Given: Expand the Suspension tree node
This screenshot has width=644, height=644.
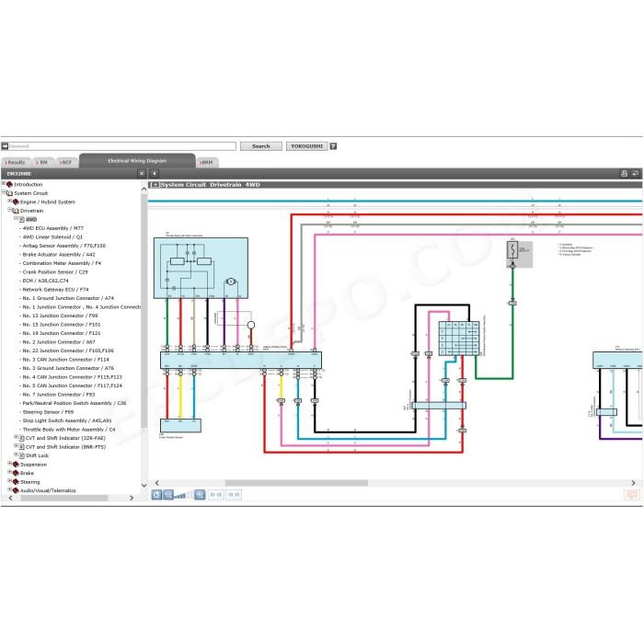Looking at the screenshot, I should click(10, 464).
